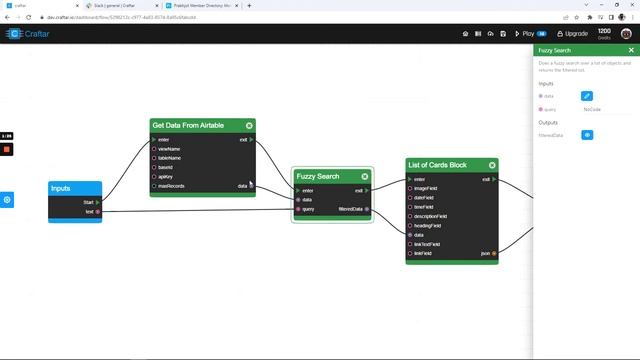Click the exit port on Fuzzy Search
This screenshot has width=640, height=360.
(x=367, y=191)
